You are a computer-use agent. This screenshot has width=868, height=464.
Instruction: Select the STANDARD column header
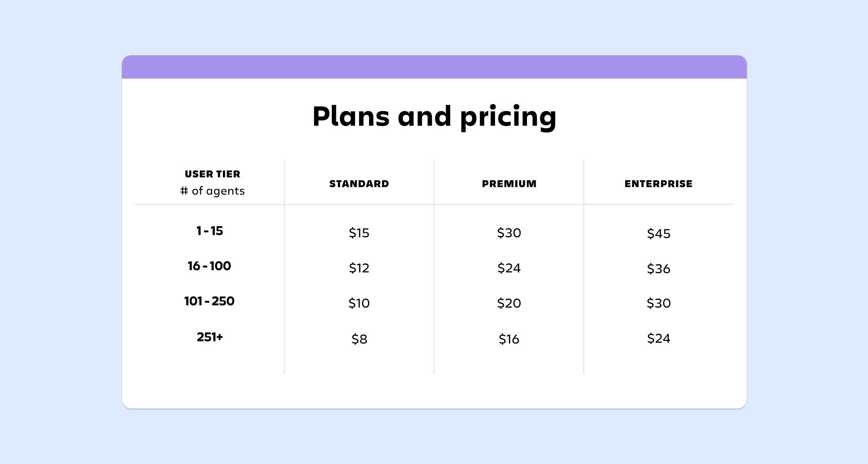point(359,184)
